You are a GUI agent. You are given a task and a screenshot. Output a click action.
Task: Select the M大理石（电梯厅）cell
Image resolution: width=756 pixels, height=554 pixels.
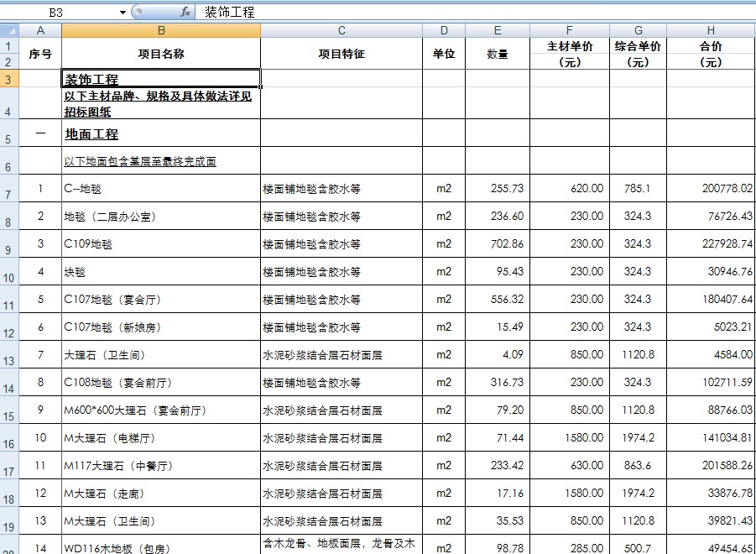click(161, 438)
